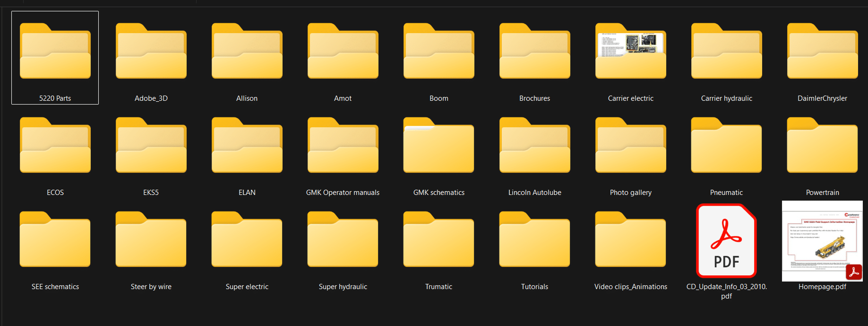
Task: Click the Carrier electric folder with preview
Action: tap(631, 51)
